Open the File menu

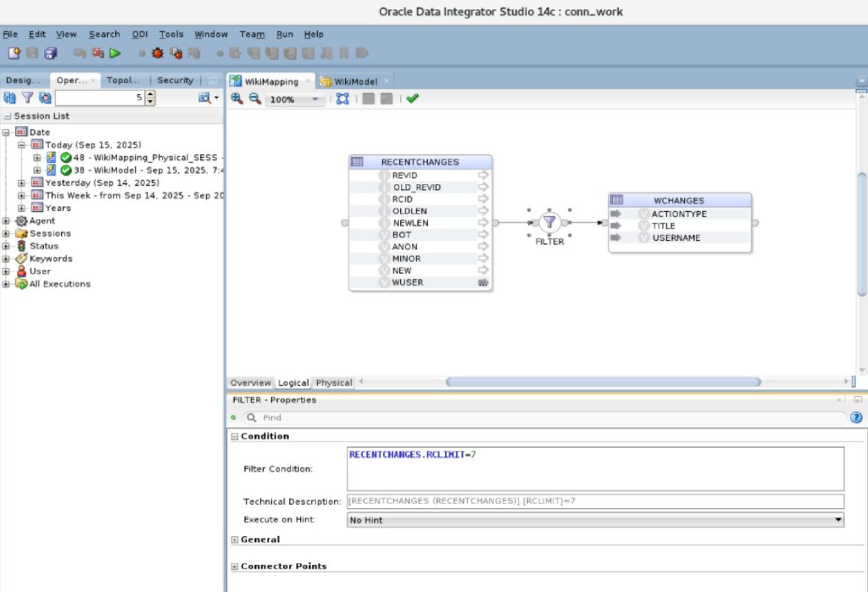[10, 34]
